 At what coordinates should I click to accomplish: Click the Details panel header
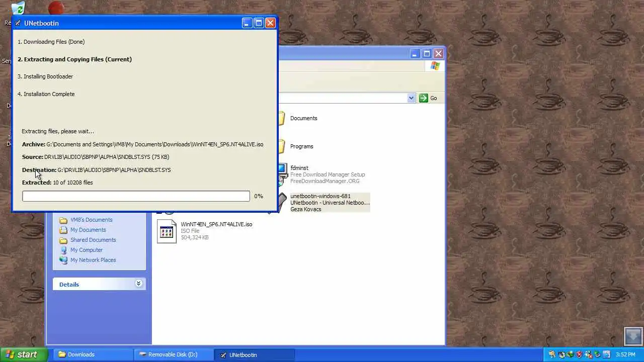[99, 284]
